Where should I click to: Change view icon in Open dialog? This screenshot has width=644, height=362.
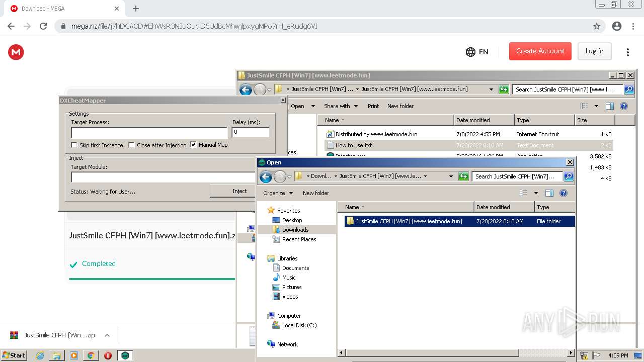[524, 193]
